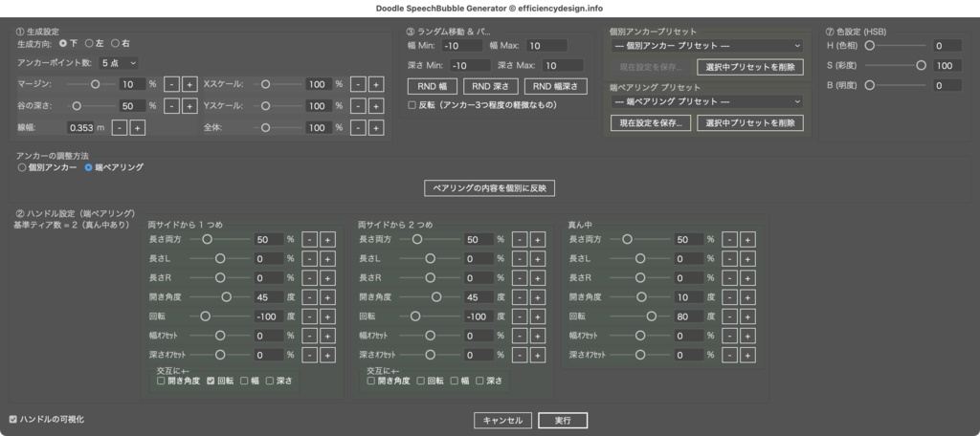Increase 谷の深さ with plus button
980x436 pixels.
(x=189, y=106)
